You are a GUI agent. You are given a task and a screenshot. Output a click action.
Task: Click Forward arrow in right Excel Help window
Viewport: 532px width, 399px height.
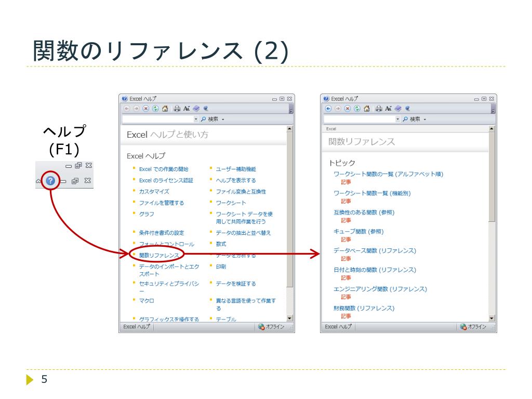coord(338,109)
